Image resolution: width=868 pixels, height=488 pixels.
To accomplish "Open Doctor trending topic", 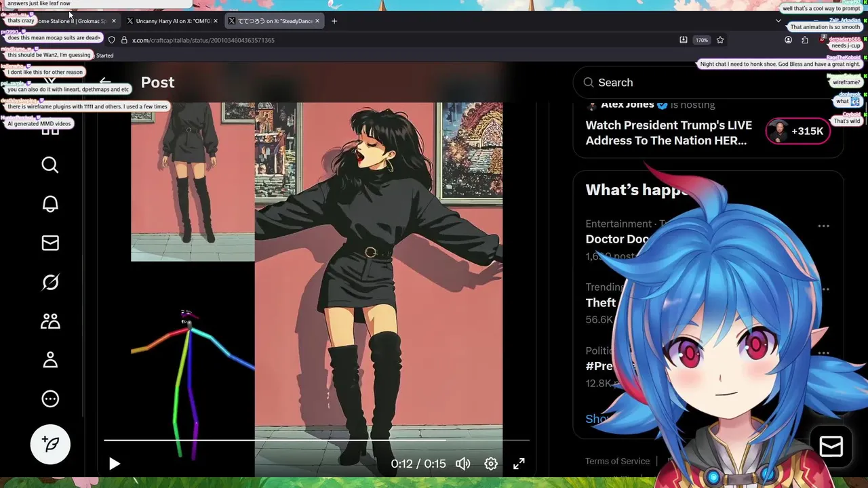I will click(617, 239).
